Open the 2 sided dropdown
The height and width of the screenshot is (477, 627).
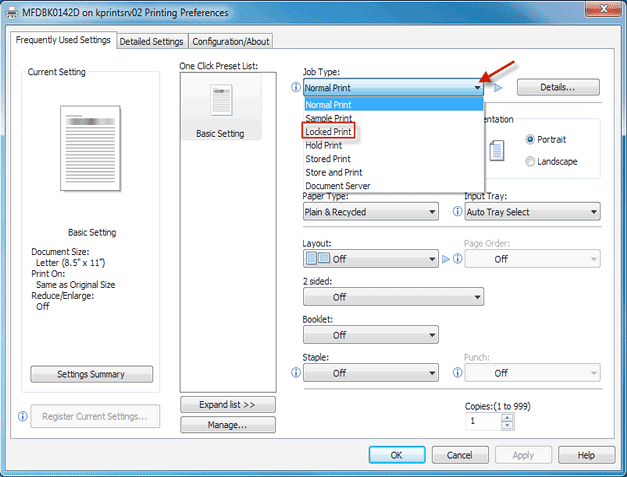pyautogui.click(x=393, y=297)
